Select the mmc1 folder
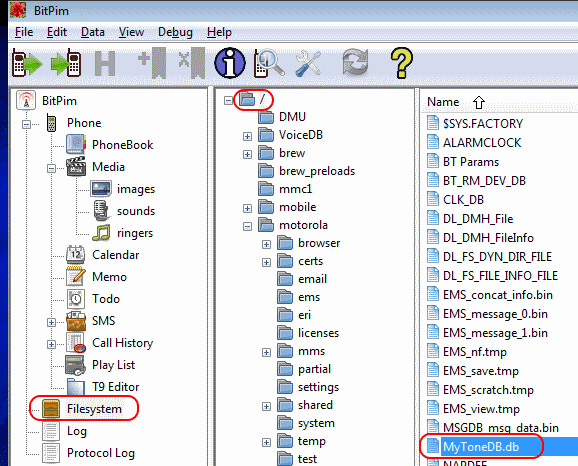 pos(296,189)
